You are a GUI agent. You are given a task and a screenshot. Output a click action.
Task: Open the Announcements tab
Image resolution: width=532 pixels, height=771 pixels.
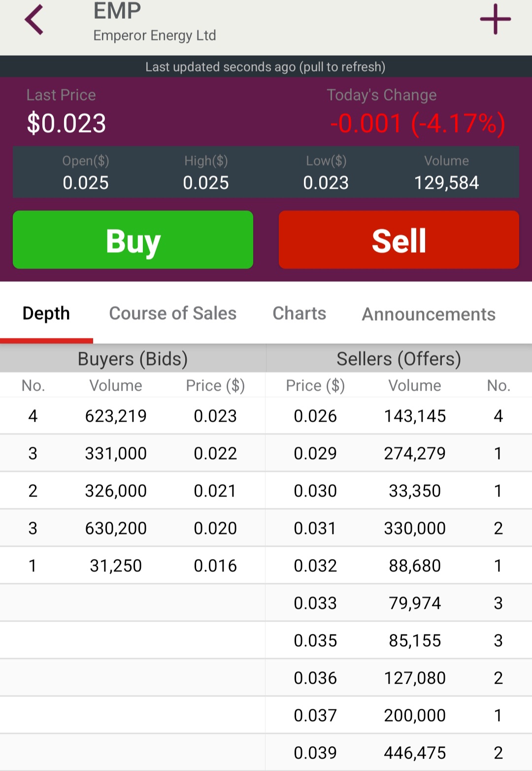coord(429,314)
